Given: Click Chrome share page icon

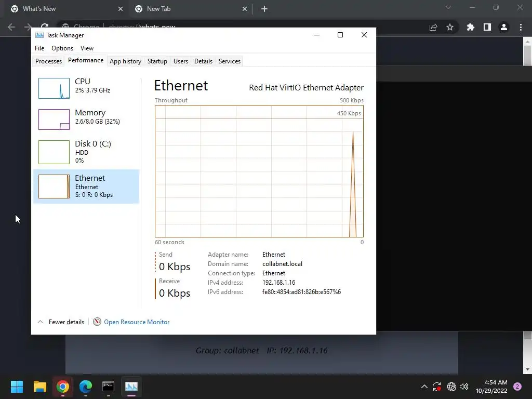Looking at the screenshot, I should (433, 27).
